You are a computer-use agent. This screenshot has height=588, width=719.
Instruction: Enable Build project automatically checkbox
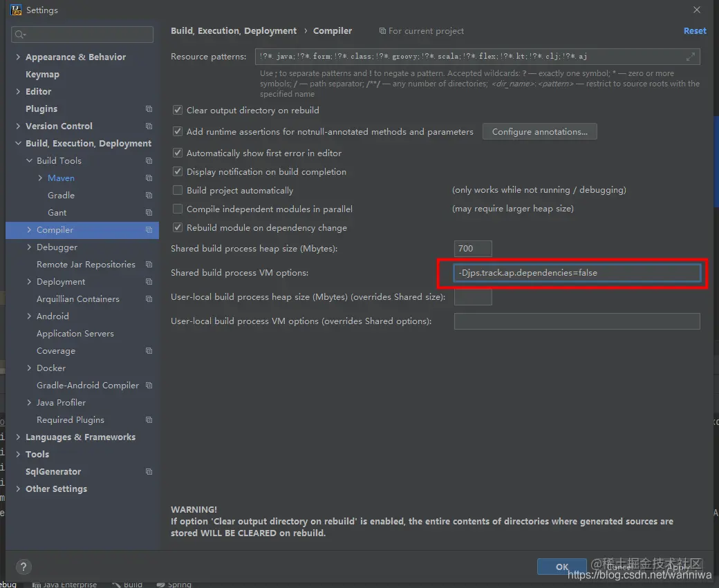pos(178,190)
